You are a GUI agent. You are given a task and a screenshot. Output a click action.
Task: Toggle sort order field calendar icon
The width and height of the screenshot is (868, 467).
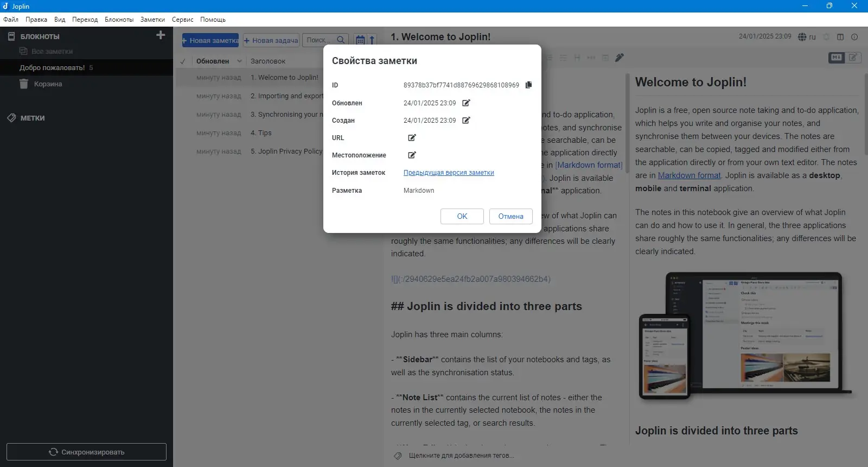click(x=360, y=40)
